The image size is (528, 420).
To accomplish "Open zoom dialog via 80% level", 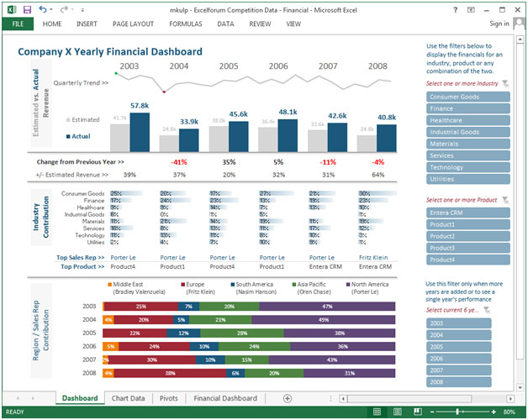I will 510,412.
